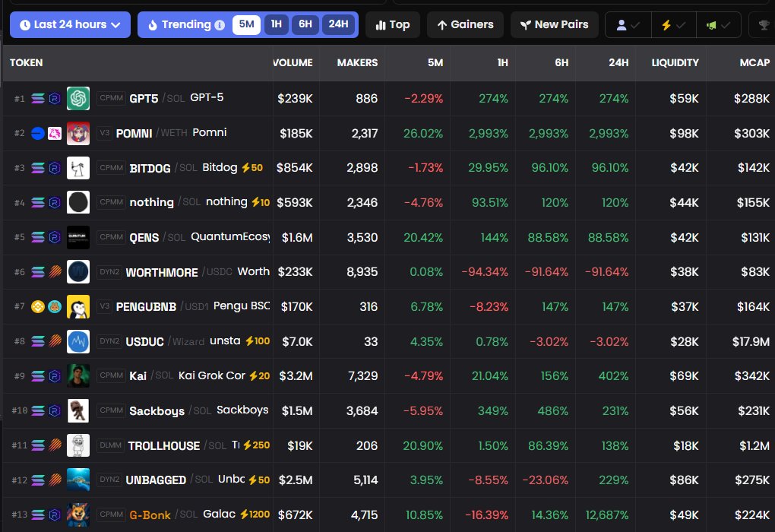Open the G-Bonk pair name link
Image resolution: width=775 pixels, height=532 pixels.
[150, 515]
